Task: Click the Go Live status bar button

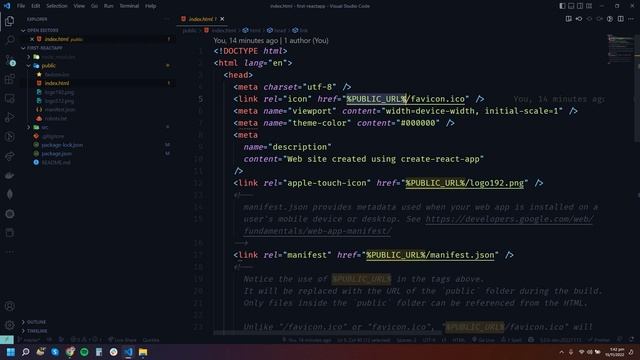Action: pos(483,340)
